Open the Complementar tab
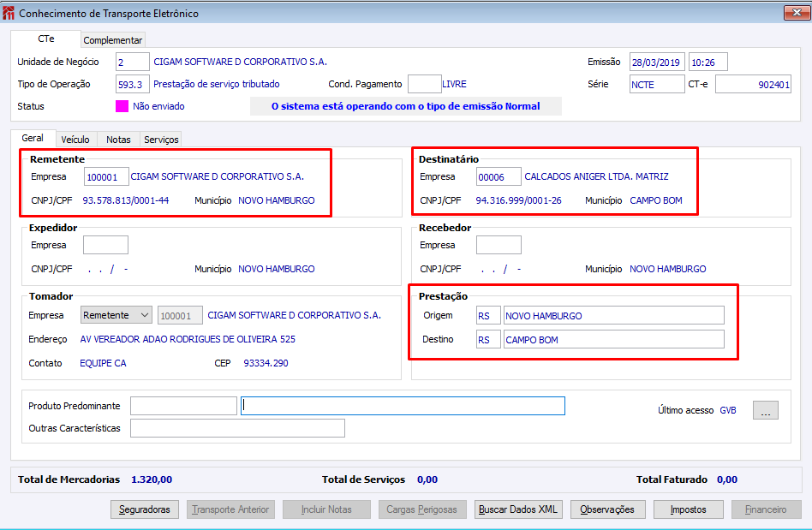Image resolution: width=812 pixels, height=530 pixels. point(112,40)
